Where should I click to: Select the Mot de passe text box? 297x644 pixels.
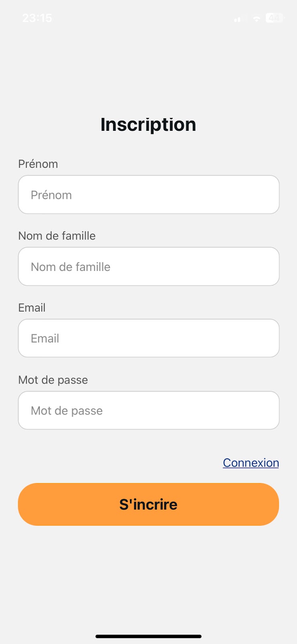[149, 410]
